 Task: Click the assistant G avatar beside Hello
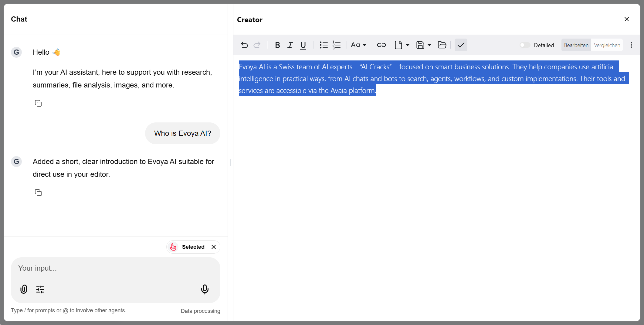[16, 52]
